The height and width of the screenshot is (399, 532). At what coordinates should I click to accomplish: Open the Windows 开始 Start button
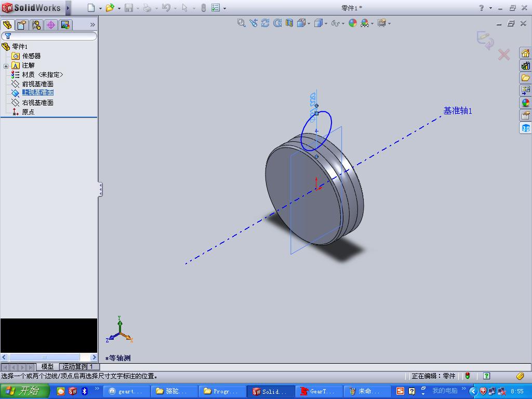pos(24,391)
